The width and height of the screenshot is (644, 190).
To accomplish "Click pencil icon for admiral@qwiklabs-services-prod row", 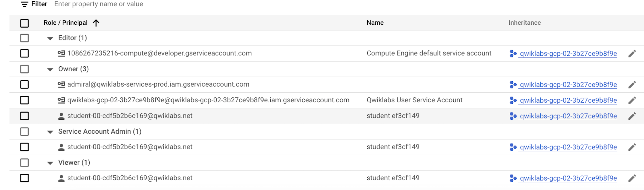I will 632,85.
